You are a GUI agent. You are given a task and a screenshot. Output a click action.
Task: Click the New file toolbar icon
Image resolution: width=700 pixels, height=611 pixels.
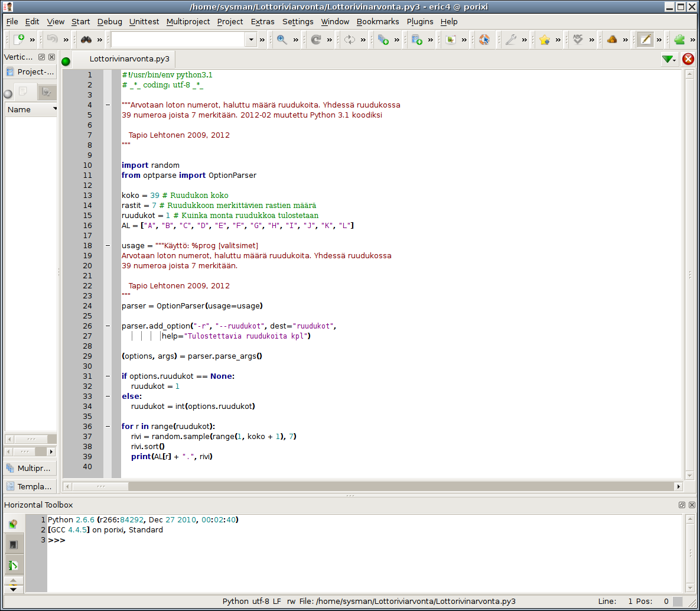19,40
